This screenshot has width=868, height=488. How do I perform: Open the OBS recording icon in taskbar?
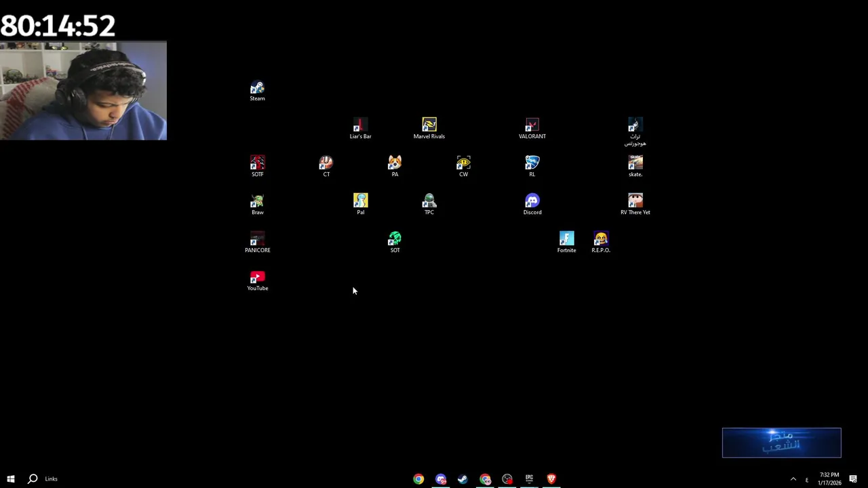pos(507,479)
